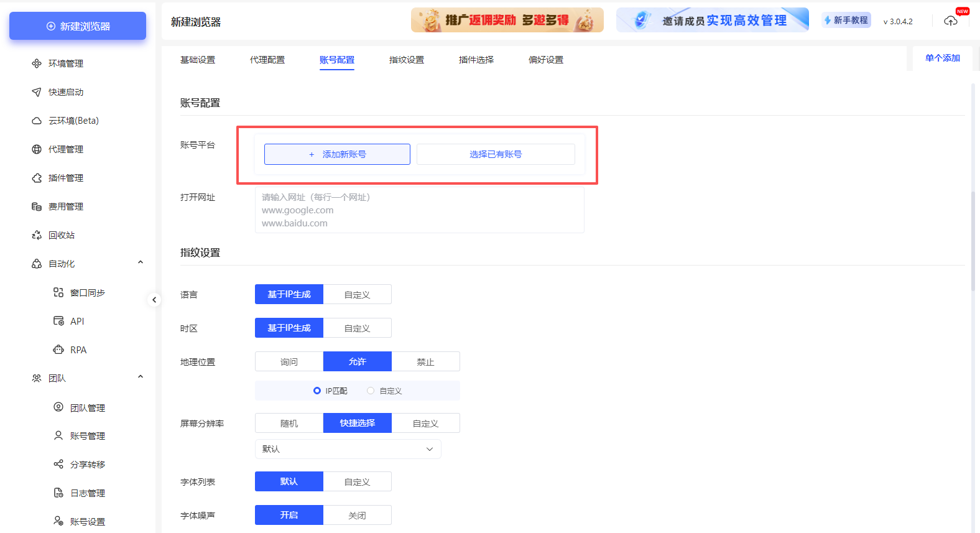980x533 pixels.
Task: Set 屏幕分辨率 to 自定义
Action: tap(426, 423)
